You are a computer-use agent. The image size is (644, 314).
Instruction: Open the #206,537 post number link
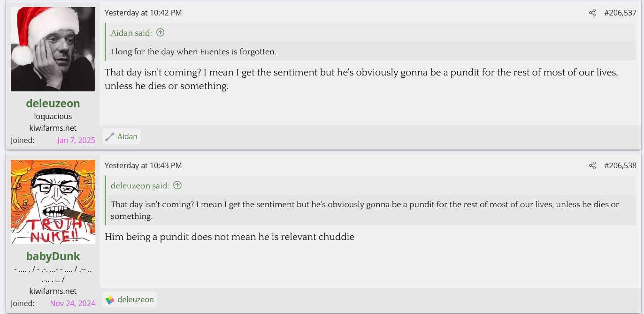pyautogui.click(x=620, y=13)
